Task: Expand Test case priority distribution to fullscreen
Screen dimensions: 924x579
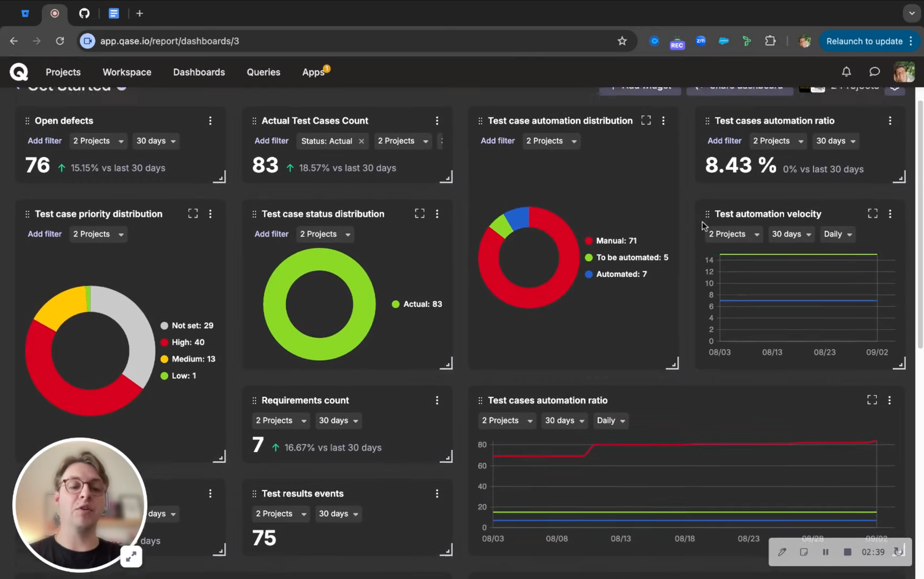Action: click(x=193, y=214)
